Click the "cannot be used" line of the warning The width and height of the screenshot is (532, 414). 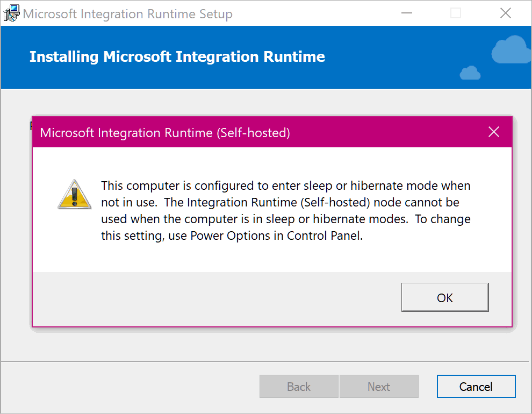[280, 203]
